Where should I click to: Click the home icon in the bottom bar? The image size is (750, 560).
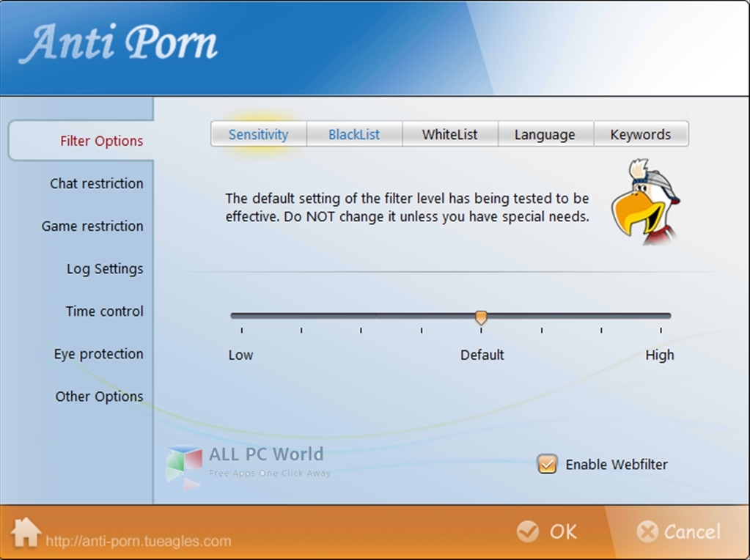tap(26, 532)
